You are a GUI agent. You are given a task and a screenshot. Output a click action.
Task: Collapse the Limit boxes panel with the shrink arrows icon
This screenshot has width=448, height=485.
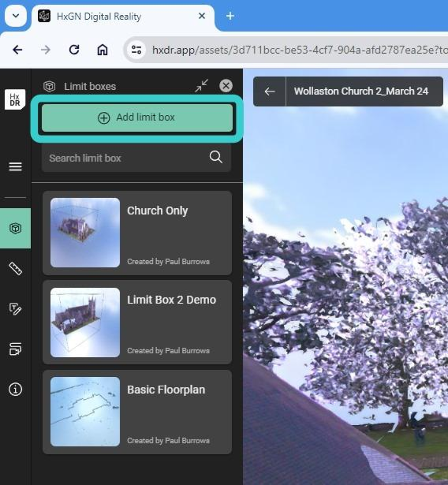(x=201, y=86)
